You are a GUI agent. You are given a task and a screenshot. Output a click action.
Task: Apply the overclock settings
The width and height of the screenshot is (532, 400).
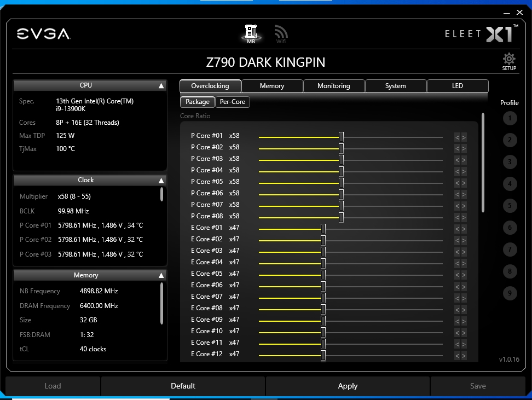click(348, 386)
